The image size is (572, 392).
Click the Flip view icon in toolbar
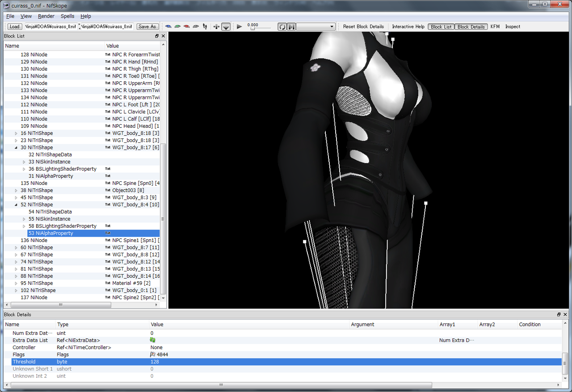(216, 27)
